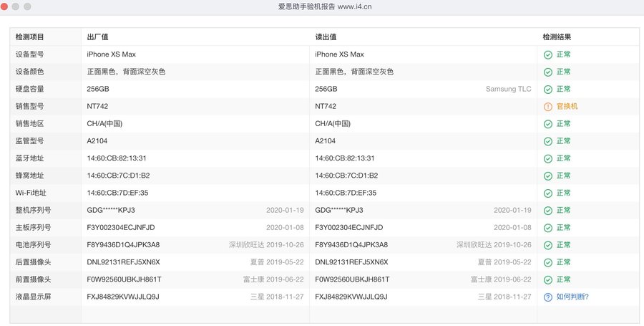
Task: Select the Wi-Fi地址 row label
Action: pos(31,193)
